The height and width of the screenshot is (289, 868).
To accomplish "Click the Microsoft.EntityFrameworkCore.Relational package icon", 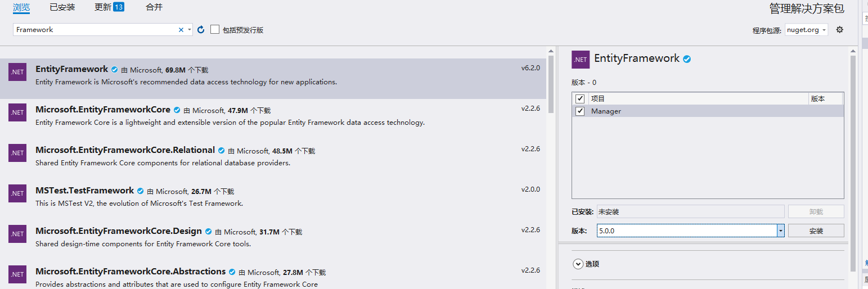I will (17, 153).
